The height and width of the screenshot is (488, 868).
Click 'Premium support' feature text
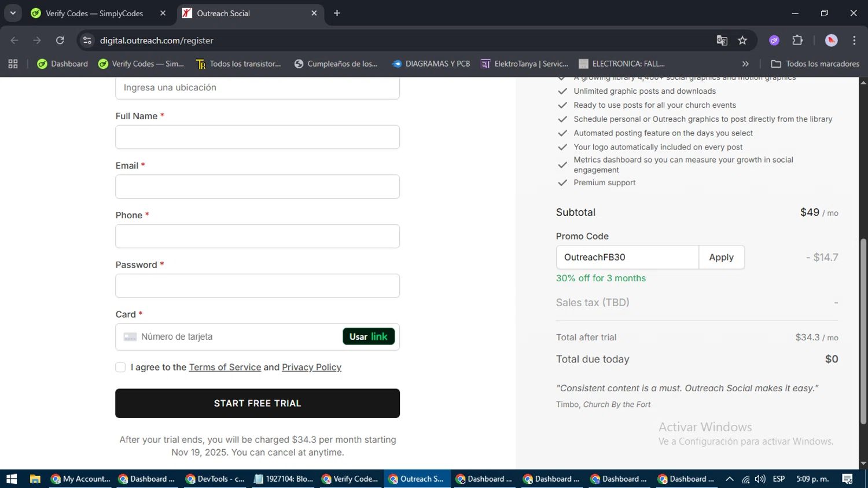click(x=604, y=182)
